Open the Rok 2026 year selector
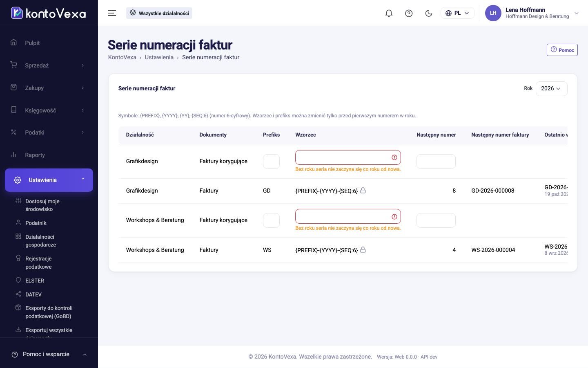588x368 pixels. [x=551, y=89]
